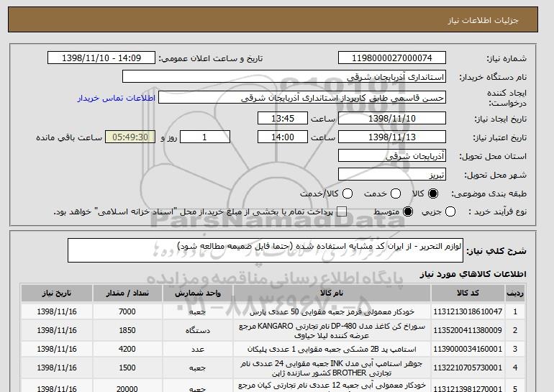This screenshot has width=554, height=392.
Task: Click the validity date field 1398/11/13
Action: pos(392,137)
